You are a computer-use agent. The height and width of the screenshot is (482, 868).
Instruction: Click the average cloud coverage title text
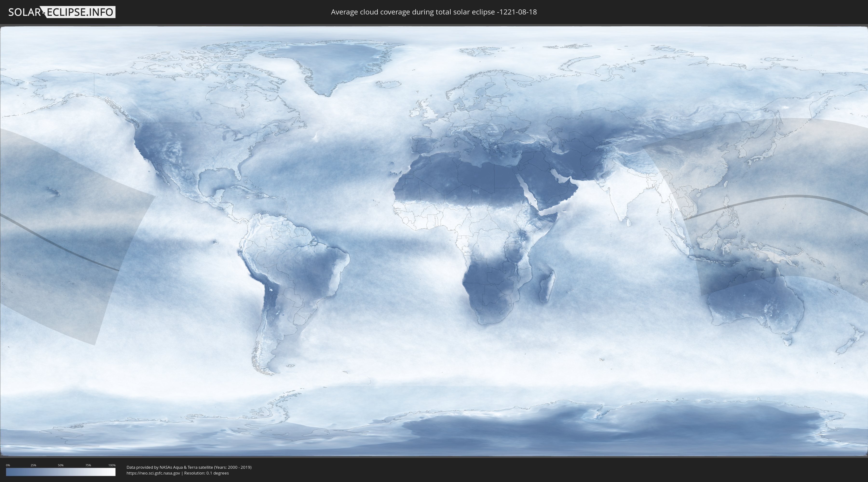click(x=434, y=12)
